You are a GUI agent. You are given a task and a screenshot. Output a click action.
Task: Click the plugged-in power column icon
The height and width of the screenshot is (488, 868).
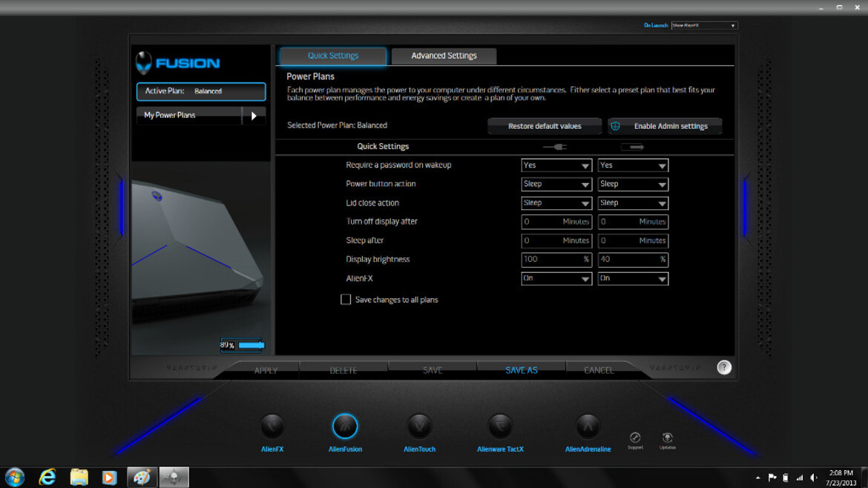click(555, 147)
